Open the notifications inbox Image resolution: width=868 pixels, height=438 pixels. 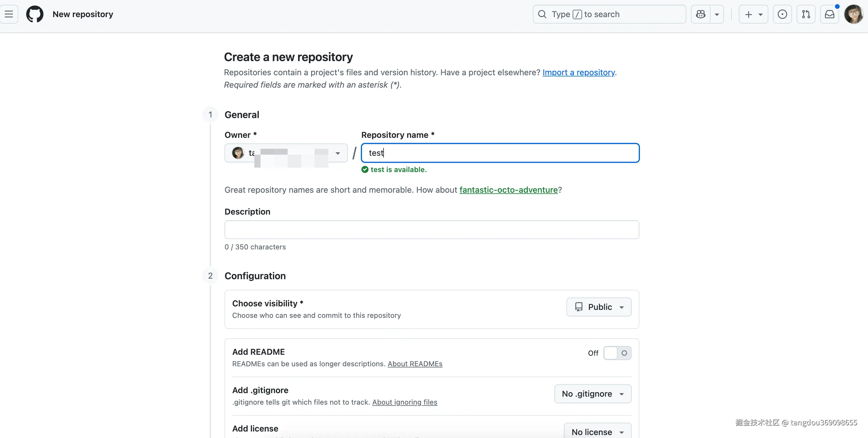click(829, 14)
